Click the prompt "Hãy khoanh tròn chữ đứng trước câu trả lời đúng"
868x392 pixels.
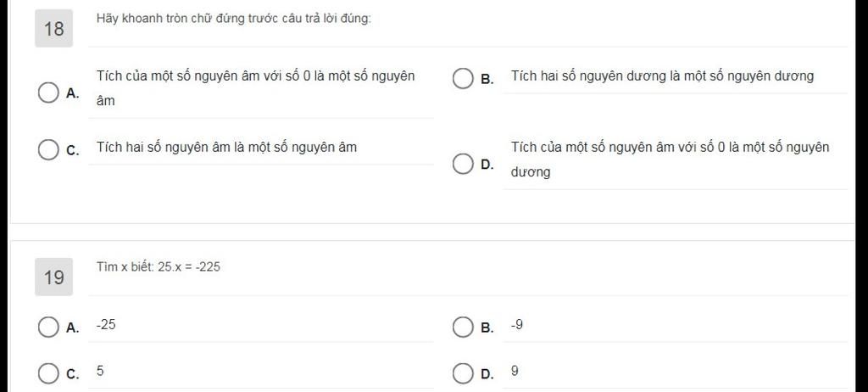234,19
